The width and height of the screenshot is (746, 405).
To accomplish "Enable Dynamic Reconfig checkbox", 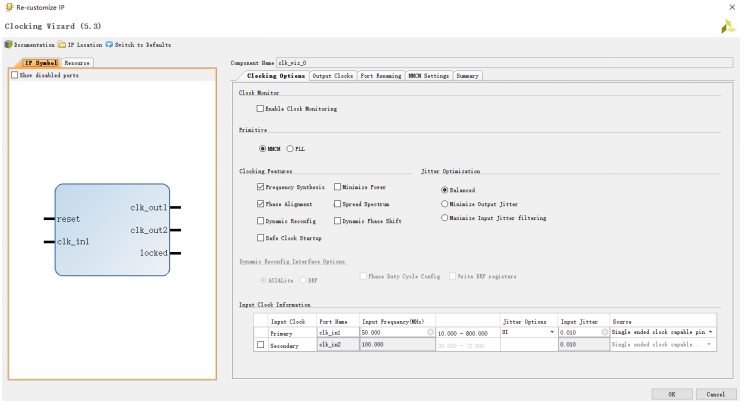I will [x=260, y=221].
